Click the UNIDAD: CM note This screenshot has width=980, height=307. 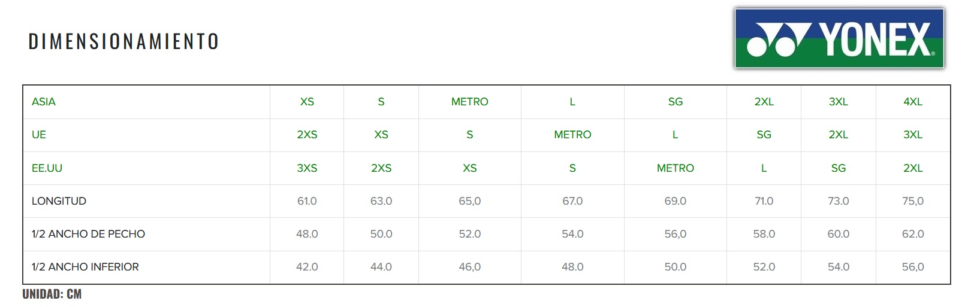click(52, 294)
